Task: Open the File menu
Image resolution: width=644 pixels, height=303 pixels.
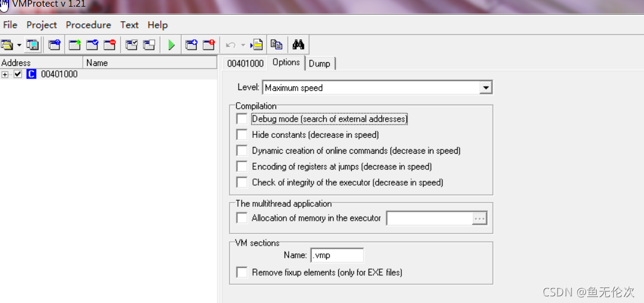Action: click(x=10, y=25)
